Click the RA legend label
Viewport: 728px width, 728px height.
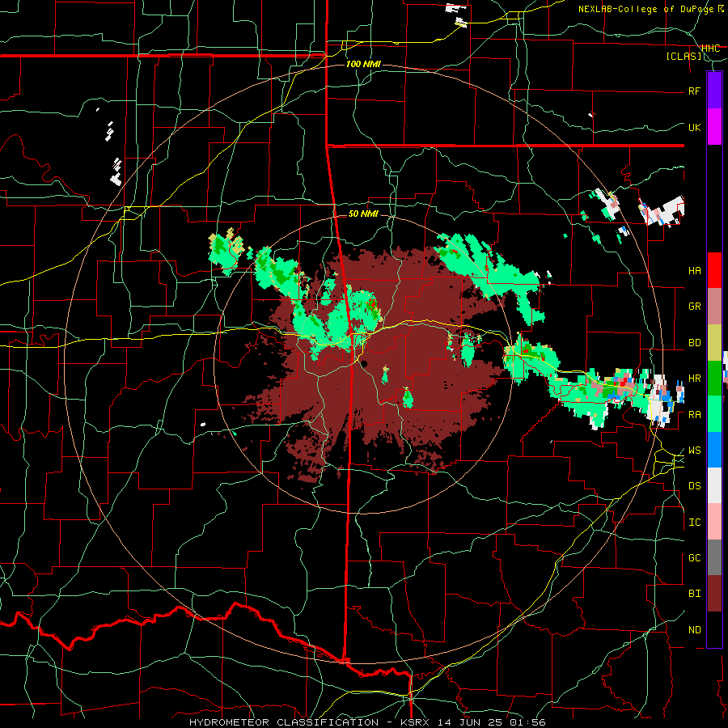(694, 415)
